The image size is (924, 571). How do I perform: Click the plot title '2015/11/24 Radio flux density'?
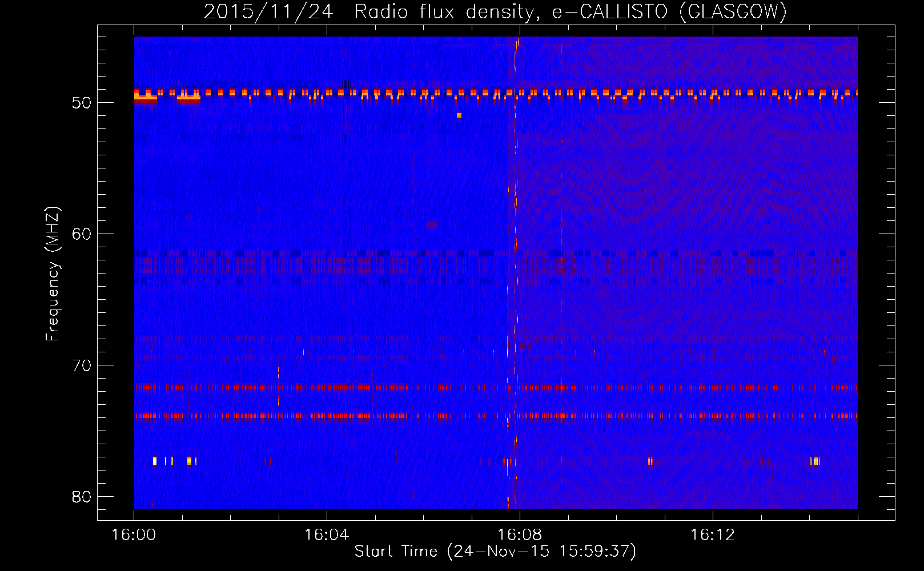coord(495,11)
